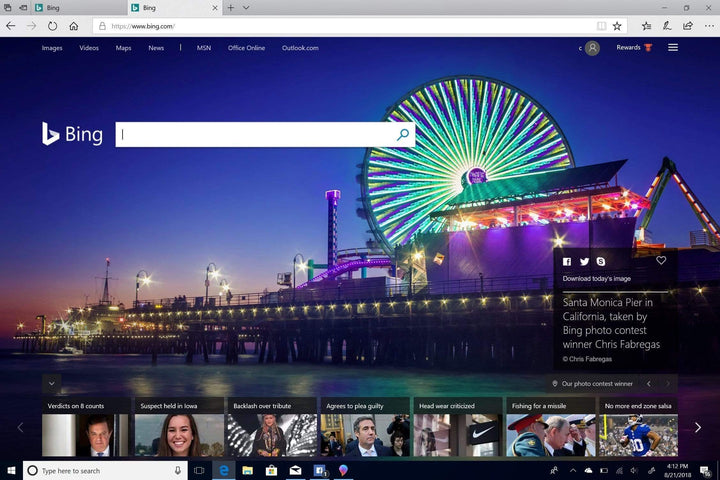The width and height of the screenshot is (720, 480).
Task: Open the Images tab in Bing nav
Action: tap(52, 48)
